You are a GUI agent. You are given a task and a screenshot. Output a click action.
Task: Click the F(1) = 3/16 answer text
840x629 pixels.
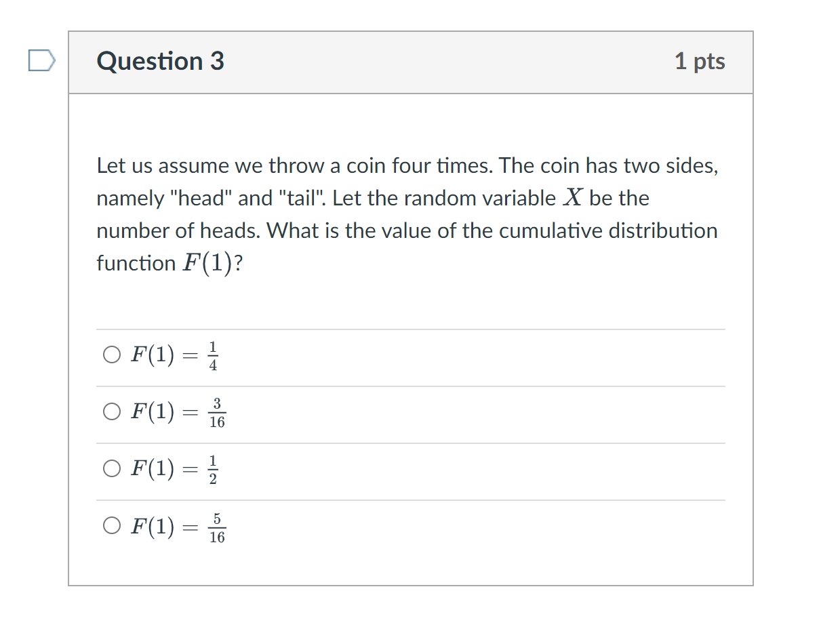[176, 411]
